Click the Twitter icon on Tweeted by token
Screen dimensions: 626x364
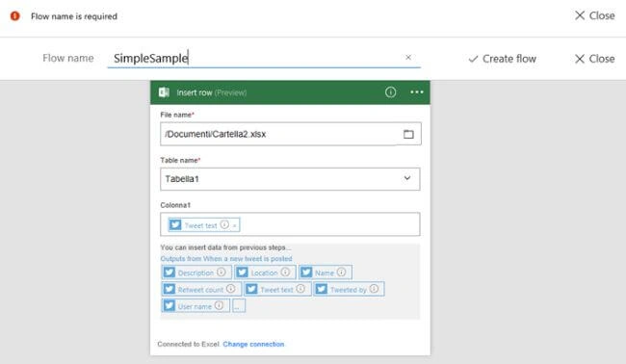tap(322, 289)
